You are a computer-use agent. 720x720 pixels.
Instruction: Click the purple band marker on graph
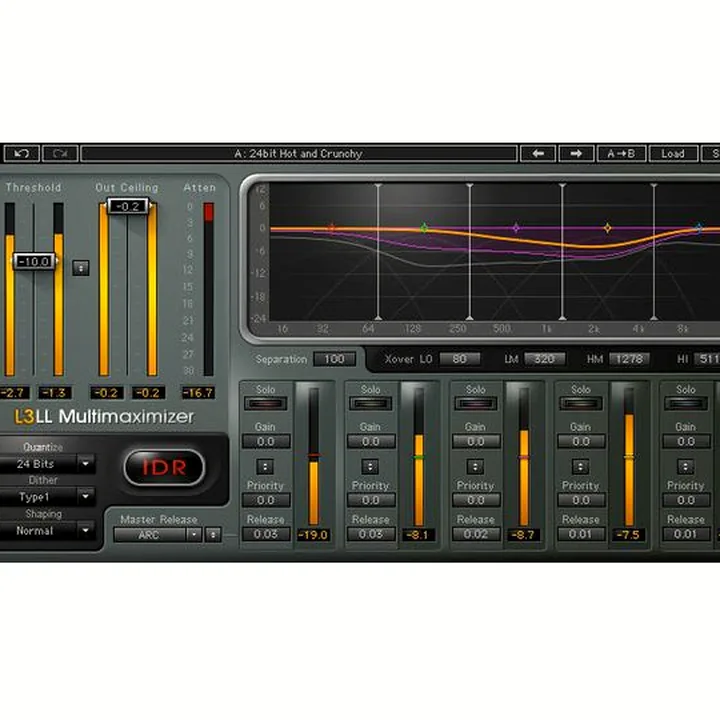tap(516, 228)
